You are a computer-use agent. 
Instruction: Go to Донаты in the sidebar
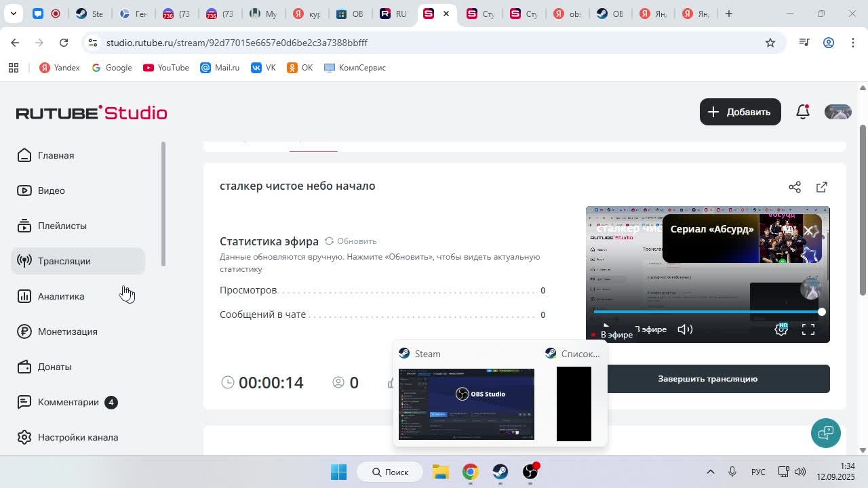click(x=78, y=367)
